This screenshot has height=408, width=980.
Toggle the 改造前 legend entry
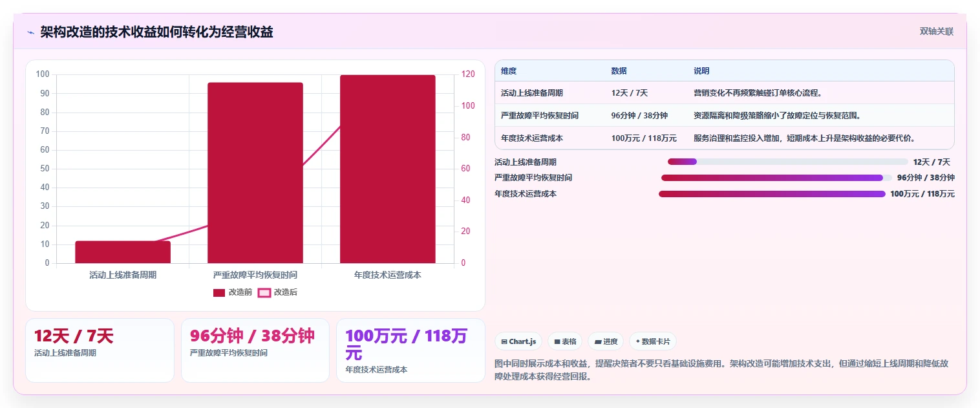pos(233,292)
